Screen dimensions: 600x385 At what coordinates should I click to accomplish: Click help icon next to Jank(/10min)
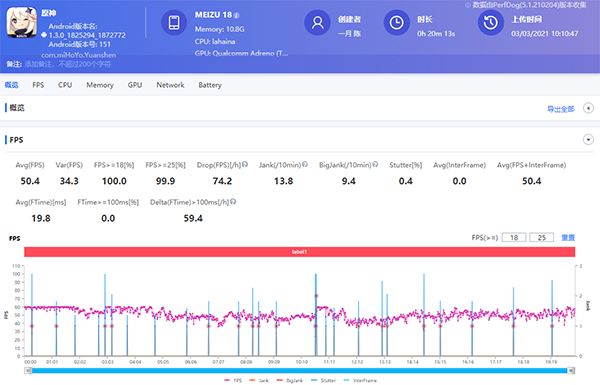point(305,165)
